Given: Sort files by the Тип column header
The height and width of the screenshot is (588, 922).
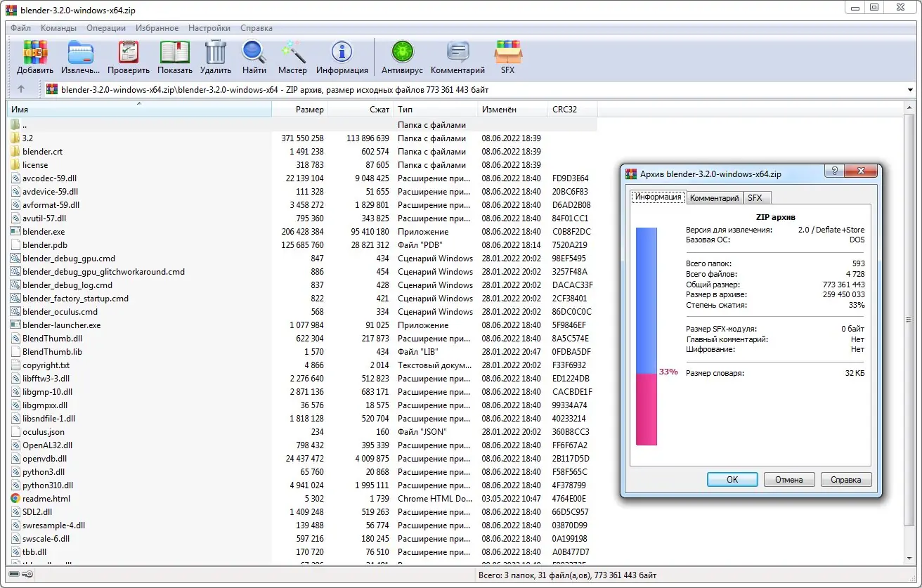Looking at the screenshot, I should coord(435,110).
